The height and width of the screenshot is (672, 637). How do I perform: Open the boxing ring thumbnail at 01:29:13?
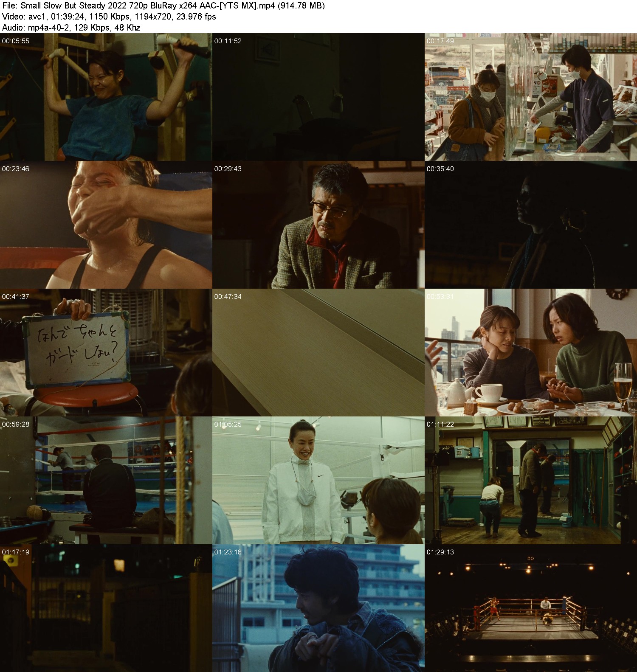pyautogui.click(x=531, y=608)
